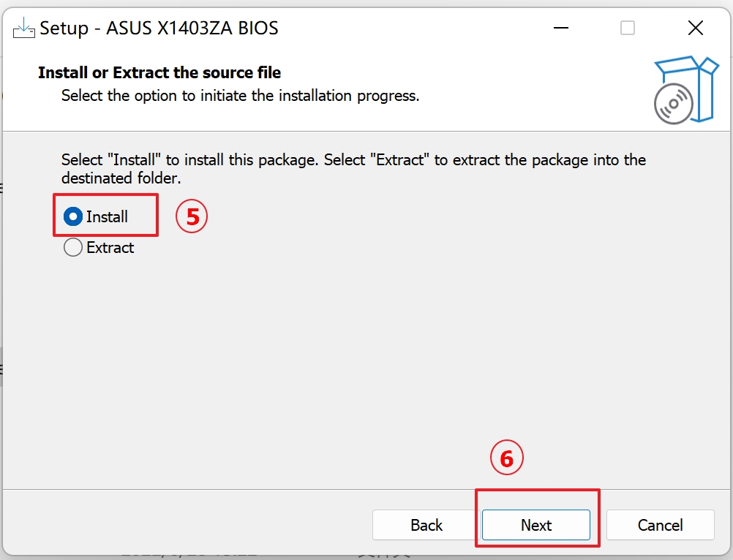The image size is (733, 560).
Task: Click the red circled number 6 marker
Action: tap(507, 458)
